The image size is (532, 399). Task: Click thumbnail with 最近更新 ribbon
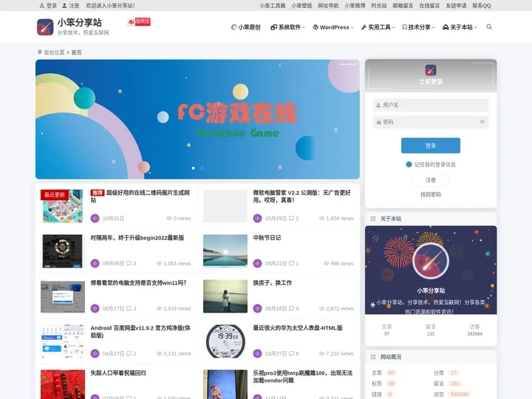[63, 206]
